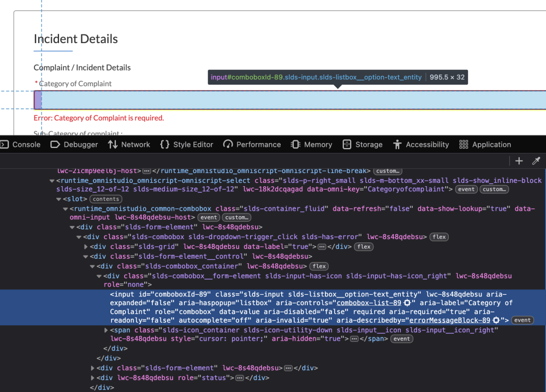Open the Application tab
The image size is (546, 392).
[x=485, y=145]
